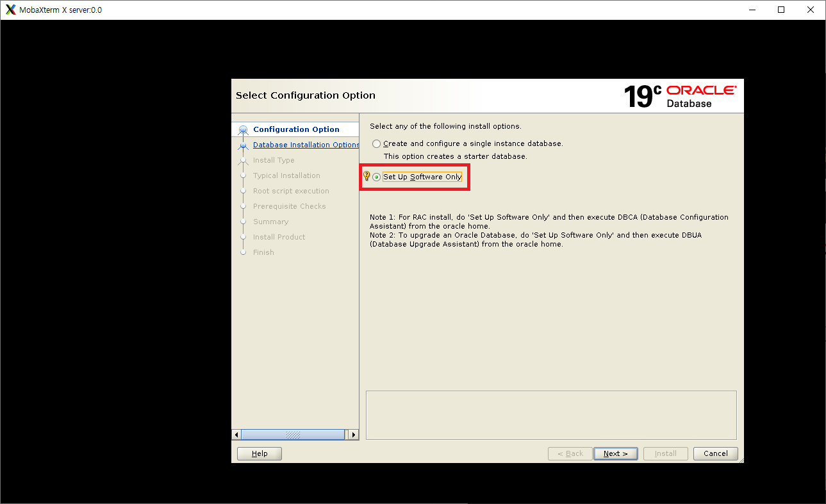Click sidebar scrollbar right arrow
This screenshot has width=826, height=504.
(x=353, y=435)
